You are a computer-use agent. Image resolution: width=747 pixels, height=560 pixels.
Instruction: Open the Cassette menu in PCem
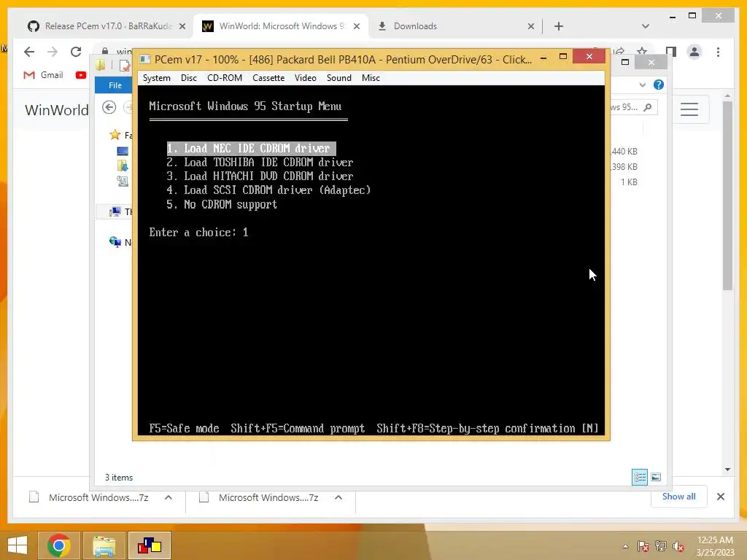coord(268,78)
